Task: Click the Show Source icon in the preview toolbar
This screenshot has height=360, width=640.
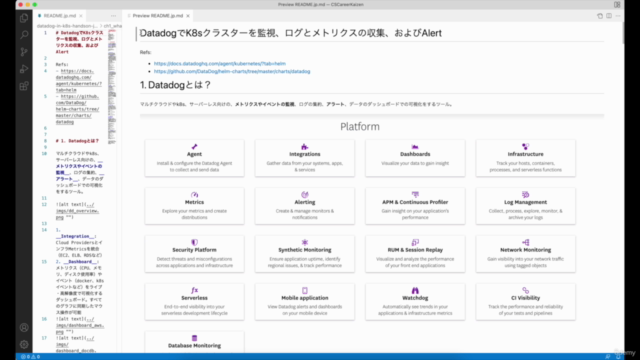Action: click(600, 16)
